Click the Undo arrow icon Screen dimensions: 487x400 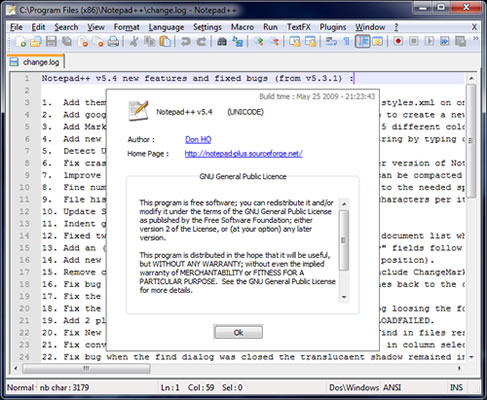pos(186,42)
